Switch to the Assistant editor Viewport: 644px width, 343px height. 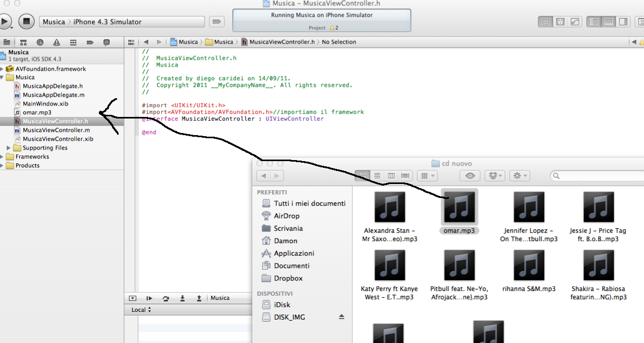(560, 22)
